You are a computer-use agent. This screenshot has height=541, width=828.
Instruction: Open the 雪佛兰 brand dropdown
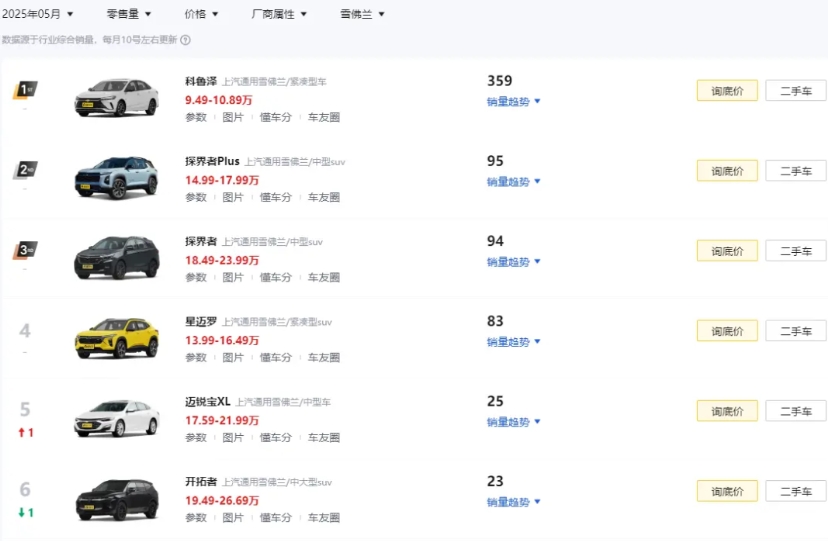(362, 14)
